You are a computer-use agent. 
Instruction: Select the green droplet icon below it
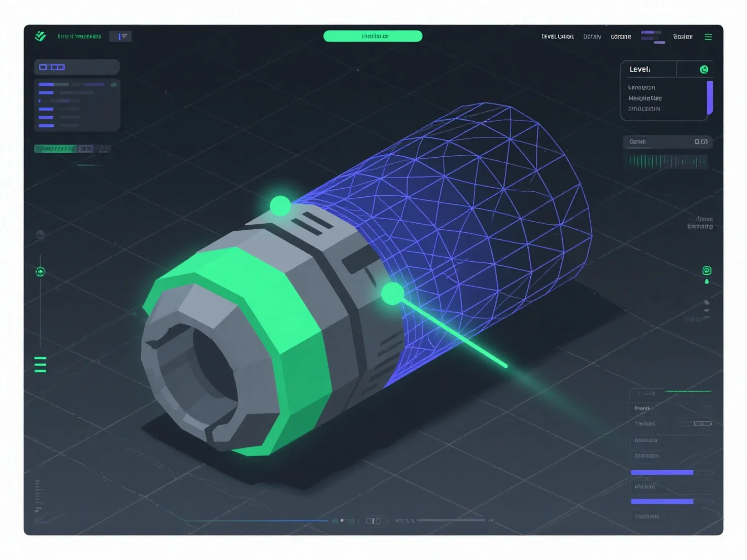click(x=706, y=281)
